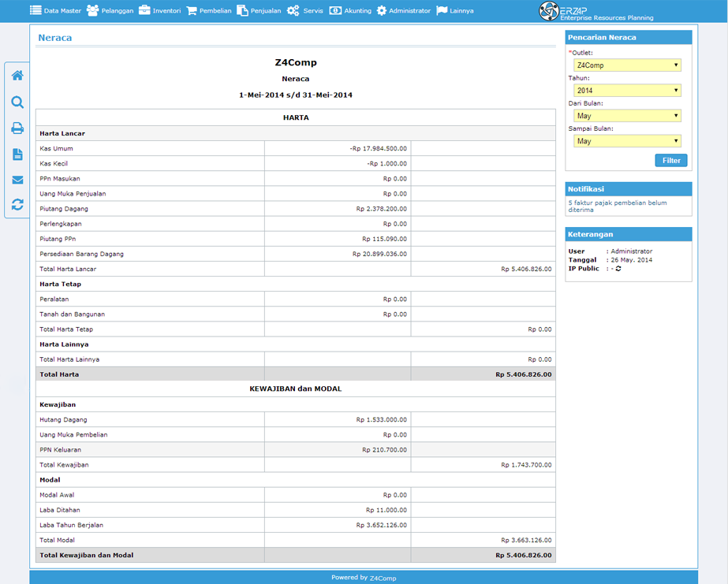Click the printer icon in sidebar

(17, 128)
